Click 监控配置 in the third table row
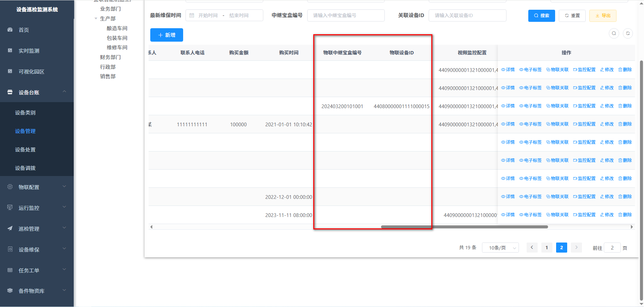The width and height of the screenshot is (644, 307). 584,106
